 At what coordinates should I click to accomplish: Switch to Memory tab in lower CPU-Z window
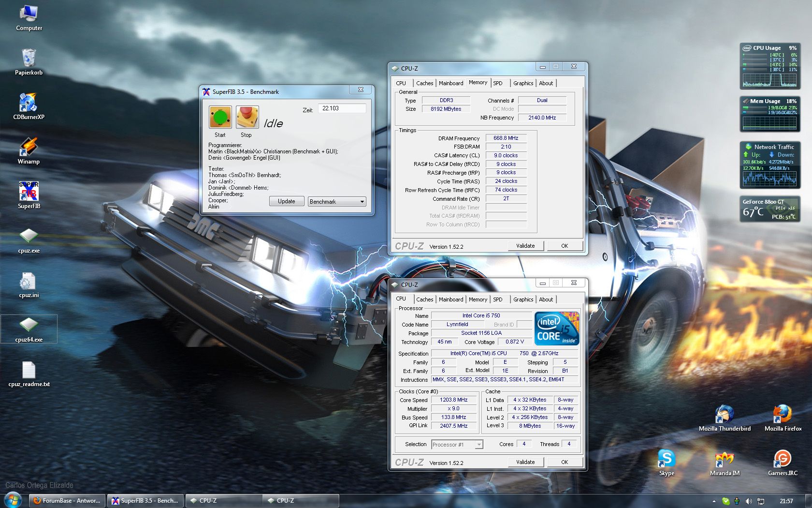(478, 299)
